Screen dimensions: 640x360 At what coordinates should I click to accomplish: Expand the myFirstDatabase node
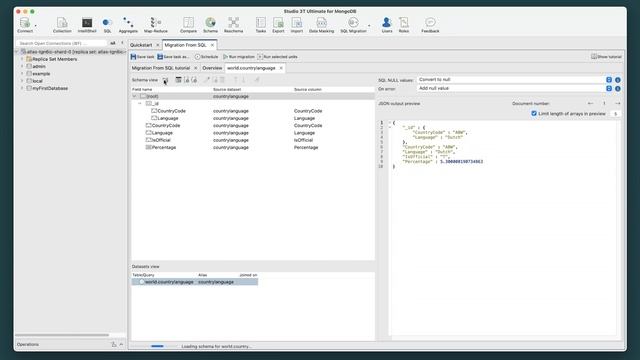click(x=22, y=88)
